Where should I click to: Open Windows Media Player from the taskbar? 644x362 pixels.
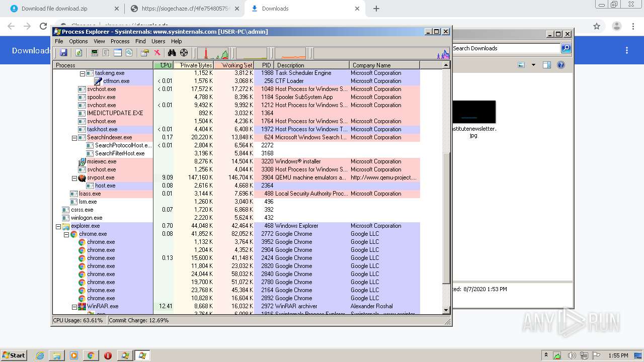74,355
